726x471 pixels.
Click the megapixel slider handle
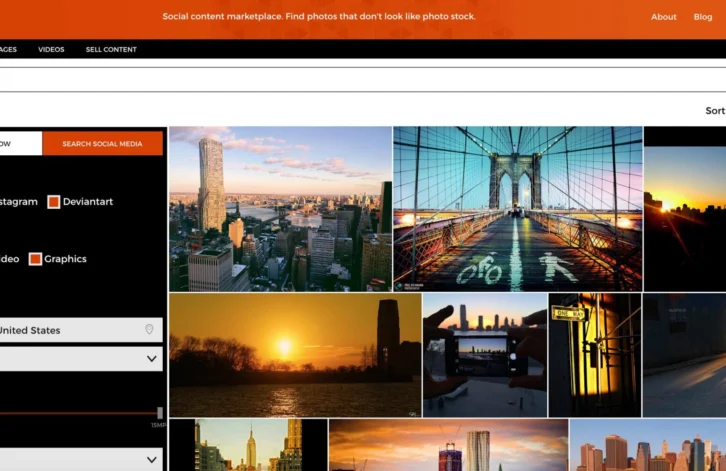pos(160,412)
